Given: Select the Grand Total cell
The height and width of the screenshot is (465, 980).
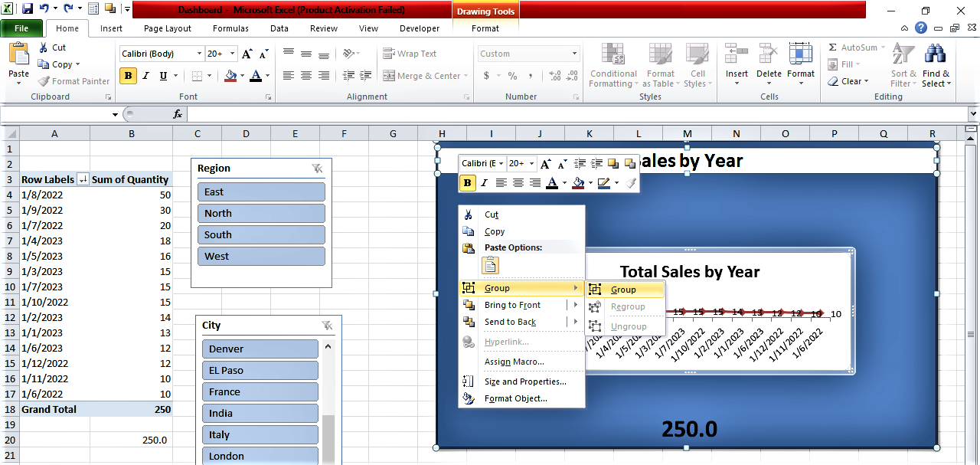Looking at the screenshot, I should (x=54, y=409).
